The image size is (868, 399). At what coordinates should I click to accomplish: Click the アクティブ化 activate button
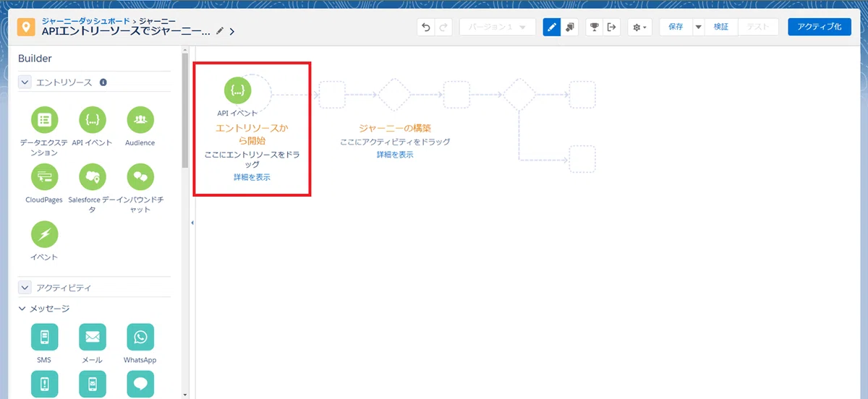(x=820, y=27)
